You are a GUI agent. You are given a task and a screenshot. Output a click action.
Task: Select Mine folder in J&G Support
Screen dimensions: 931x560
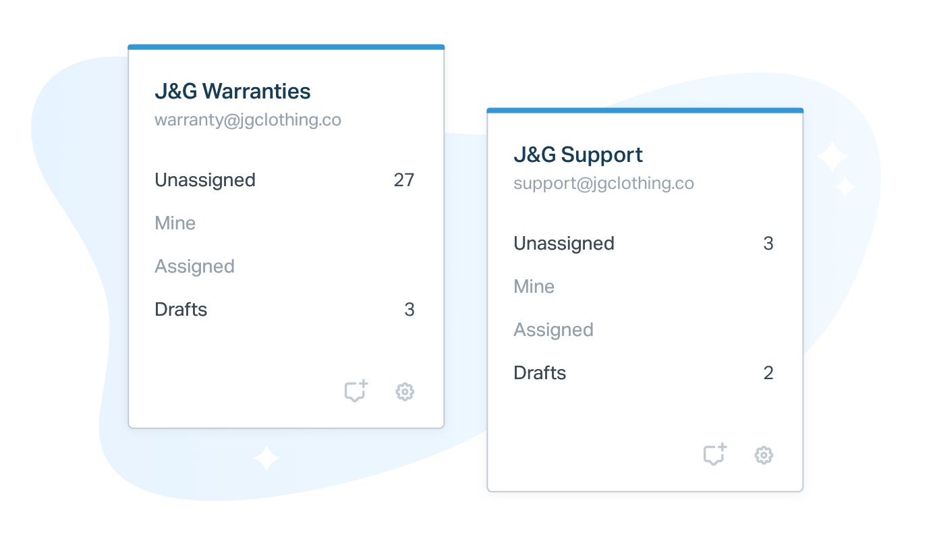click(644, 287)
